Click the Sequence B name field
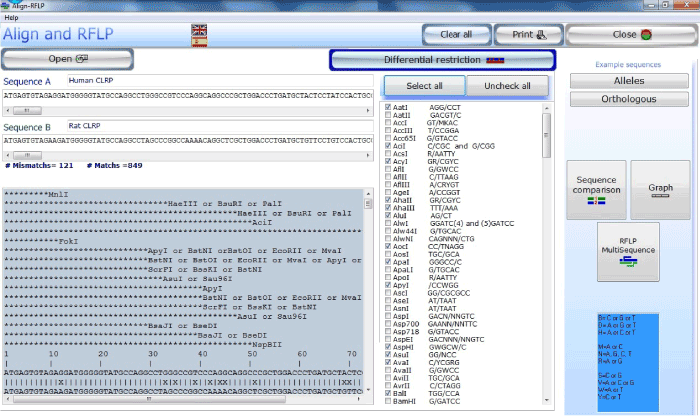Viewport: 700px width, 419px height. click(220, 126)
